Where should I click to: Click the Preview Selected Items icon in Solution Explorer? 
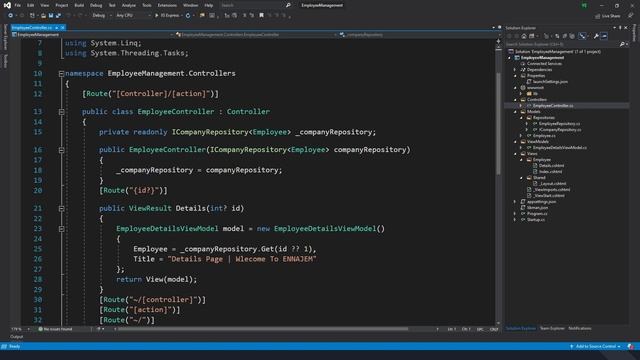(x=604, y=36)
